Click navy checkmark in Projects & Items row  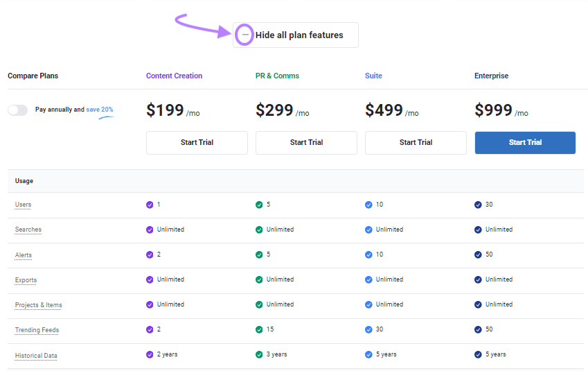[478, 304]
